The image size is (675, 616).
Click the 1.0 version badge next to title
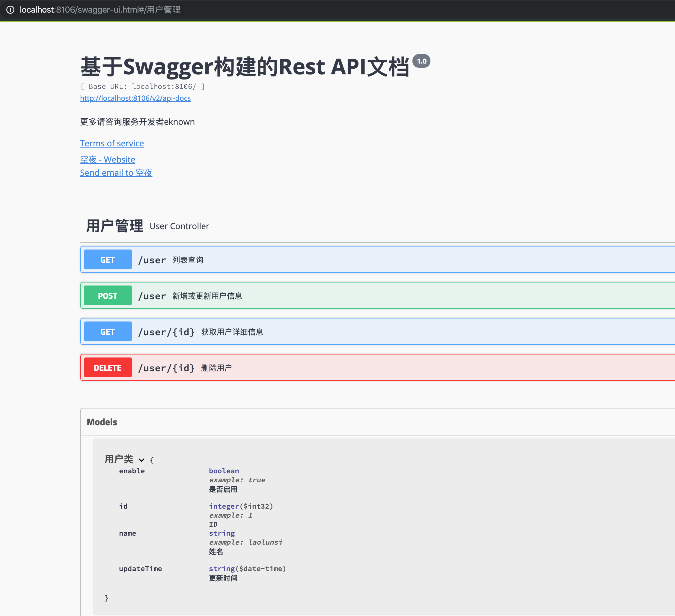421,61
